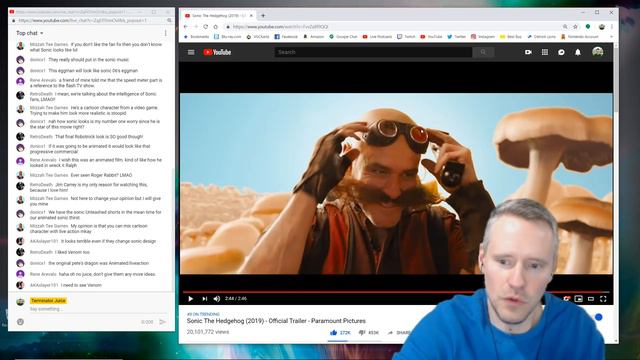
Task: Open the notifications bell
Action: click(x=578, y=52)
